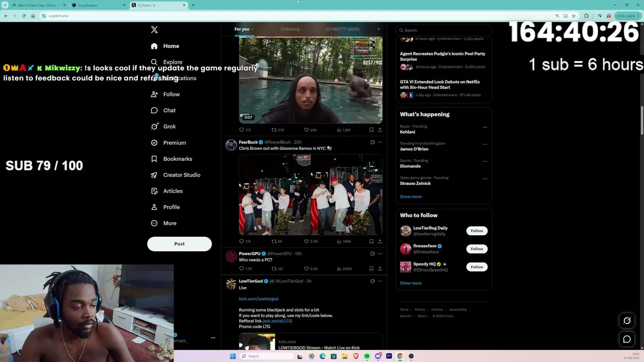Reply to FearBuck's Chris Brown post
The image size is (644, 362).
tap(245, 241)
